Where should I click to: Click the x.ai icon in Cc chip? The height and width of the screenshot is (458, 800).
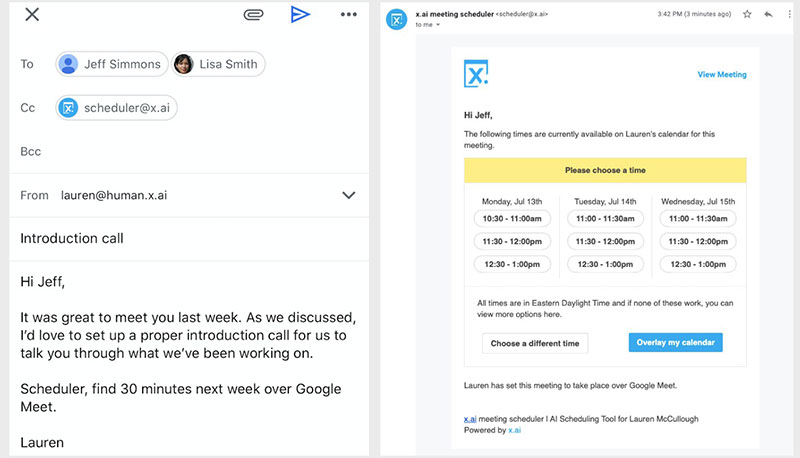tap(68, 108)
